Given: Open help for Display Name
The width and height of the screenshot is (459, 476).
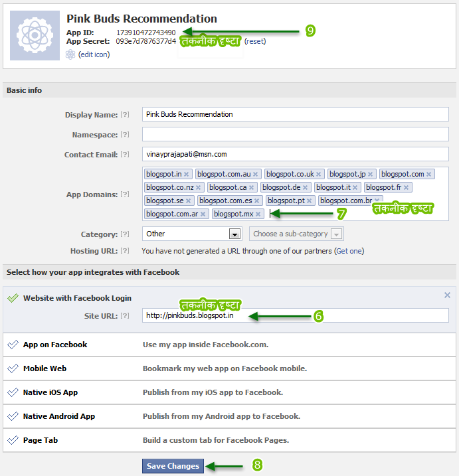Looking at the screenshot, I should point(124,115).
